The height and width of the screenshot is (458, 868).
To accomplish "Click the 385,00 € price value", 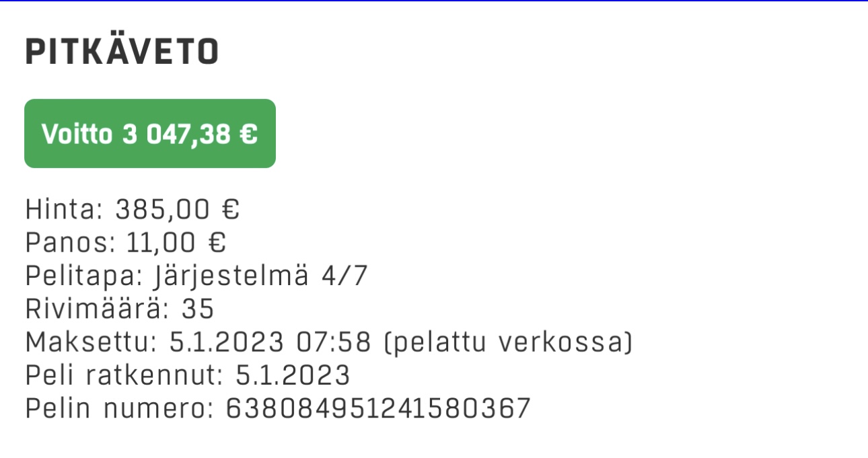I will coord(178,210).
